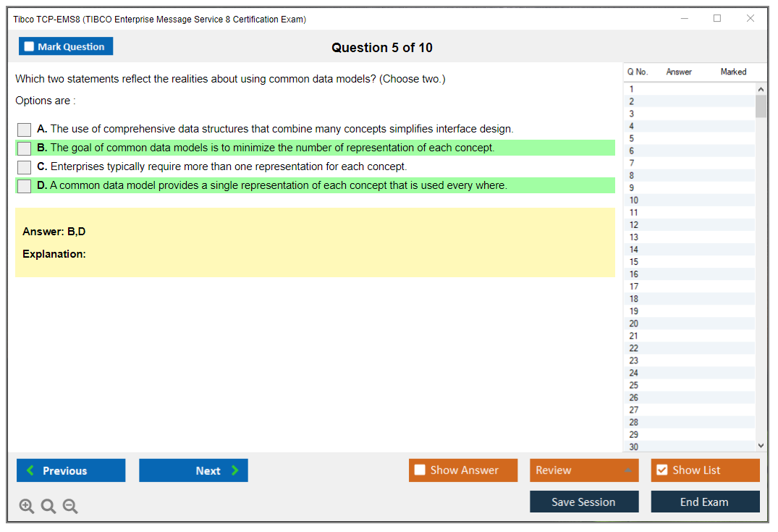The width and height of the screenshot is (778, 532).
Task: Select answer option B checkbox
Action: pyautogui.click(x=25, y=148)
